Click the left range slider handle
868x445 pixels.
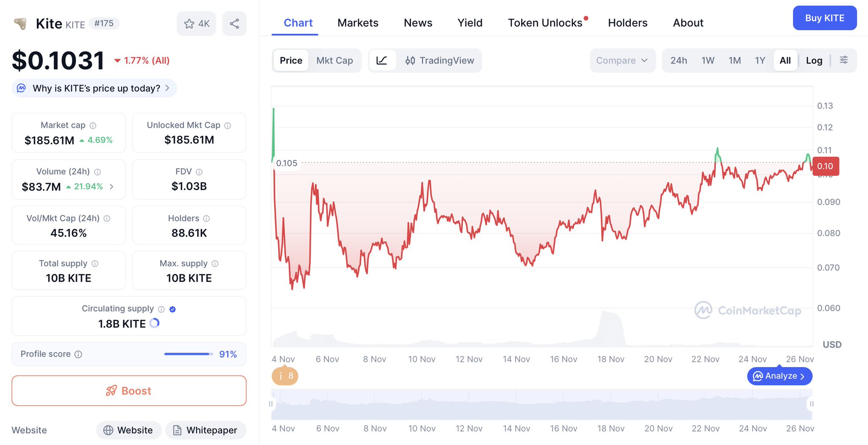tap(271, 404)
